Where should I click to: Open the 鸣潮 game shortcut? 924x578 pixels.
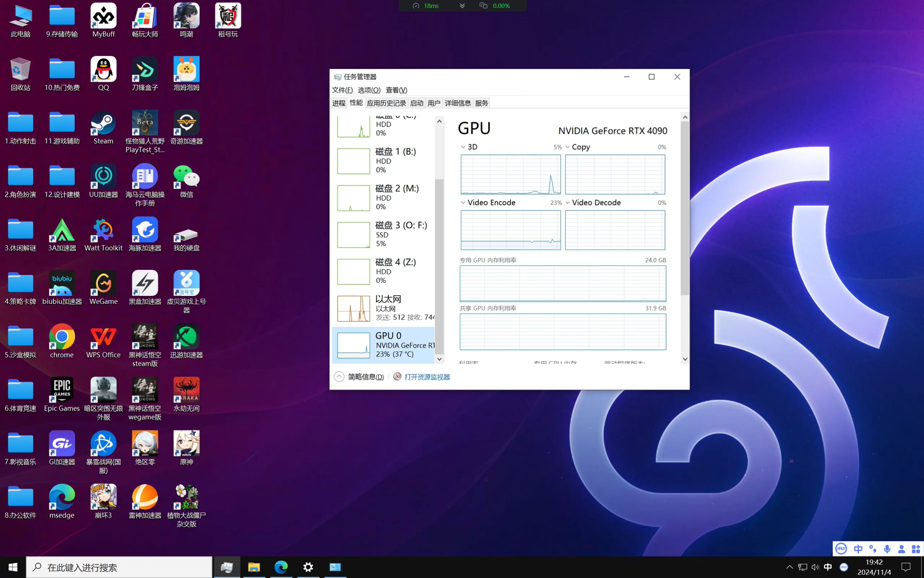click(x=186, y=20)
